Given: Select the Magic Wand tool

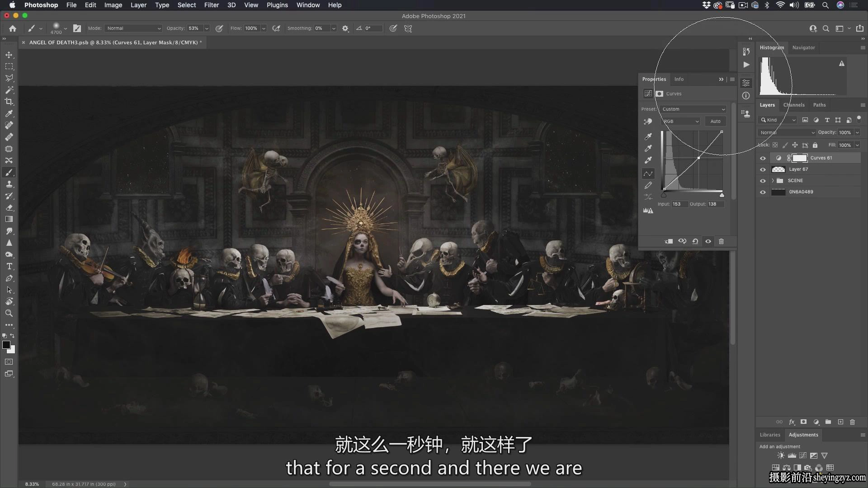Looking at the screenshot, I should pyautogui.click(x=9, y=90).
